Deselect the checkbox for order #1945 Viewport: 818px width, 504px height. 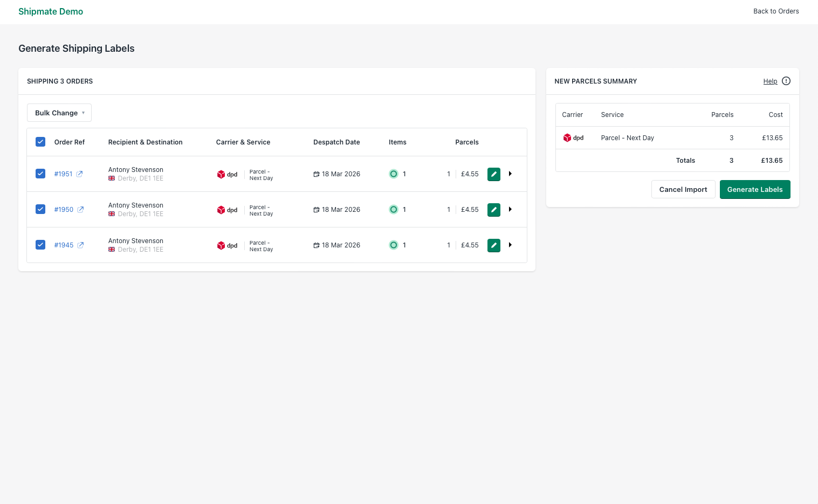click(40, 244)
